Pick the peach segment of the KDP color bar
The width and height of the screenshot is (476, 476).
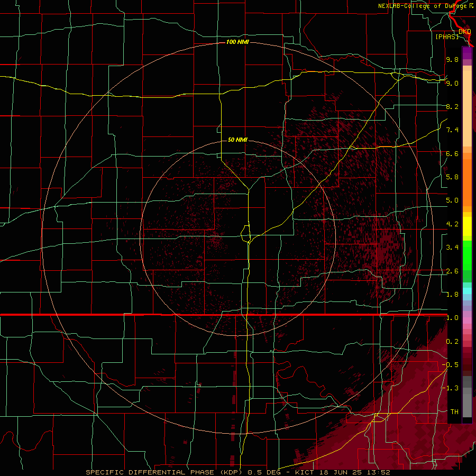(467, 108)
